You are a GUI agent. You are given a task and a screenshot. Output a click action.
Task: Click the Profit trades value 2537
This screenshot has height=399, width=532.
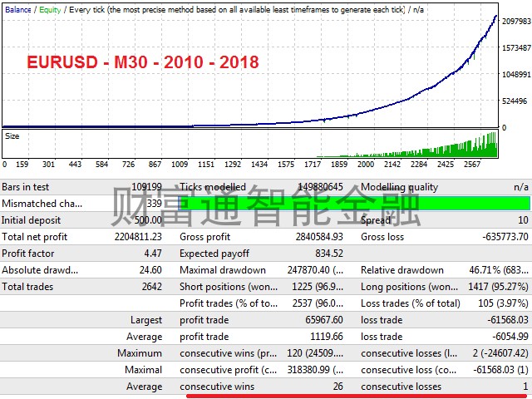[x=302, y=303]
